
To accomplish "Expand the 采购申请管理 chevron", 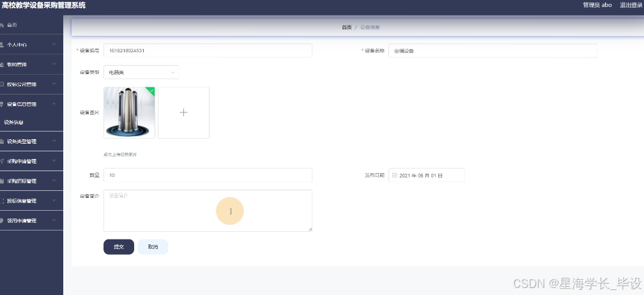I will pyautogui.click(x=54, y=161).
